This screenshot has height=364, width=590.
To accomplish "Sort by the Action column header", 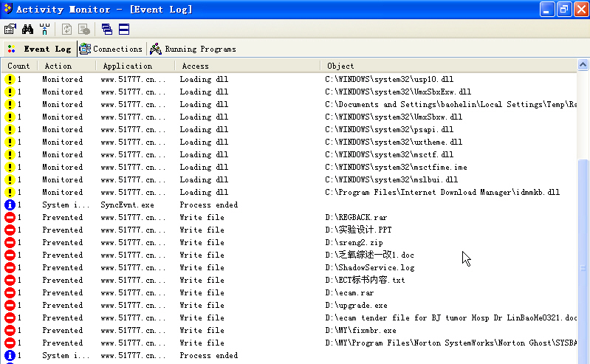I will point(58,66).
